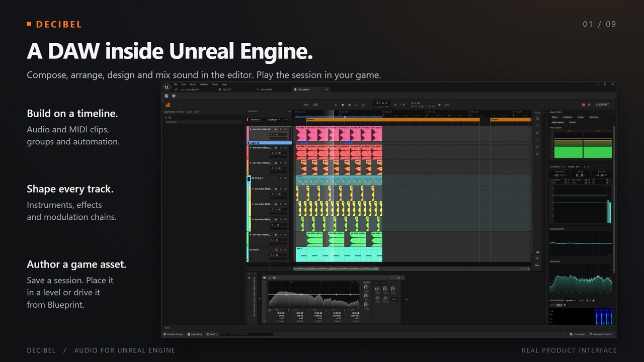Viewport: 644px width, 362px height.
Task: Select the pencil draw tool
Action: click(537, 133)
